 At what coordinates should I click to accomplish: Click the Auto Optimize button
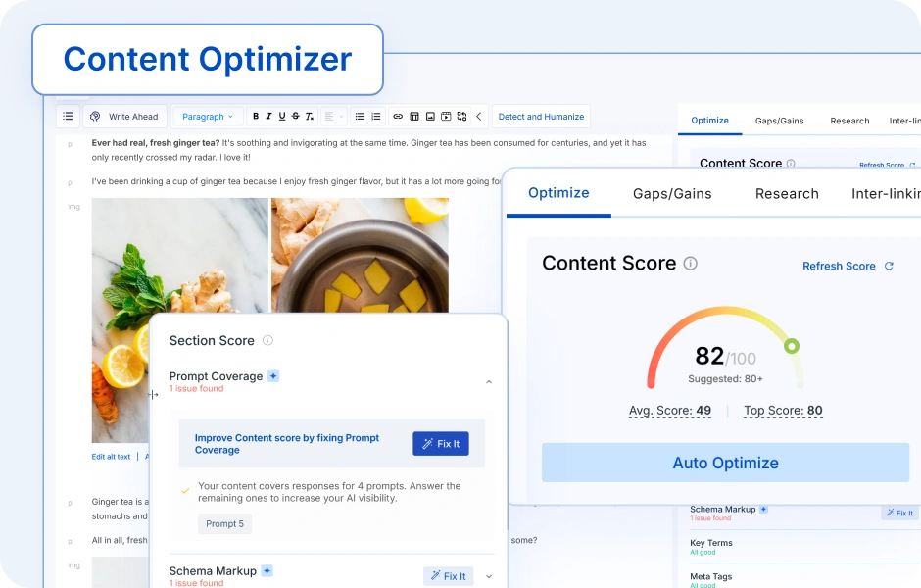(x=725, y=463)
